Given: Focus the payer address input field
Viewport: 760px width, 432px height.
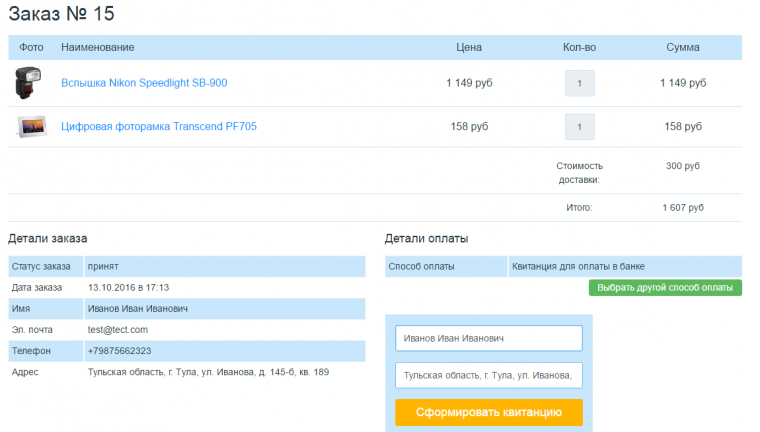Looking at the screenshot, I should 488,375.
